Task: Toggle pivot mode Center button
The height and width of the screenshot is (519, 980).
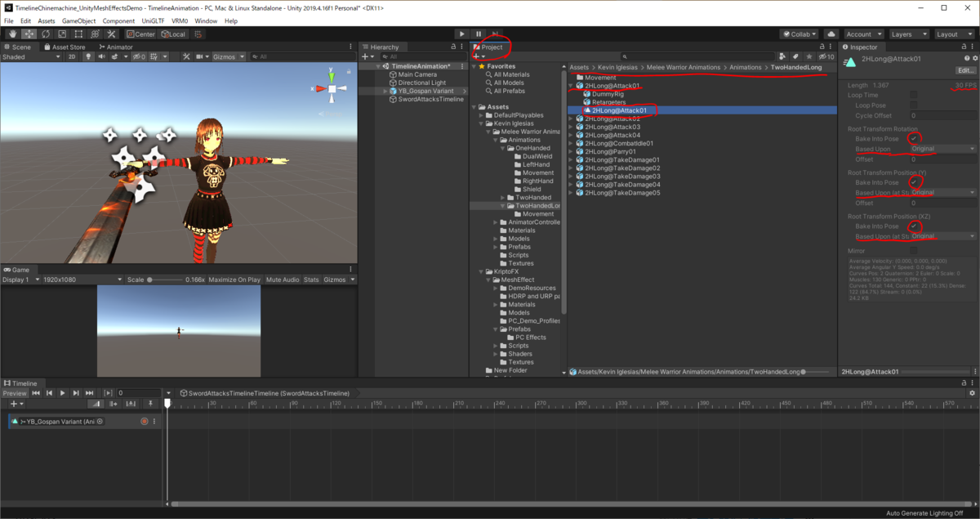Action: pyautogui.click(x=141, y=34)
